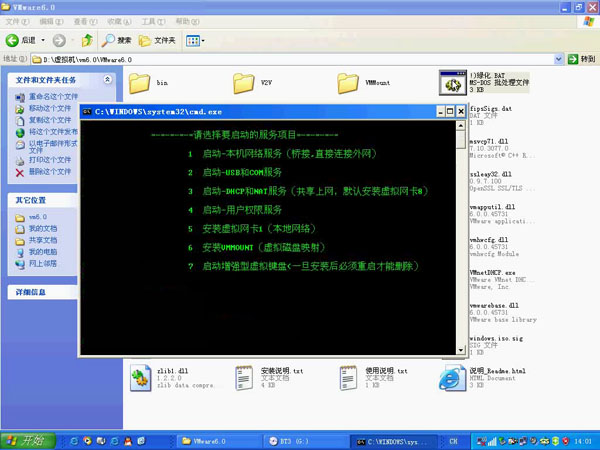Select the VMMount folder icon

350,81
